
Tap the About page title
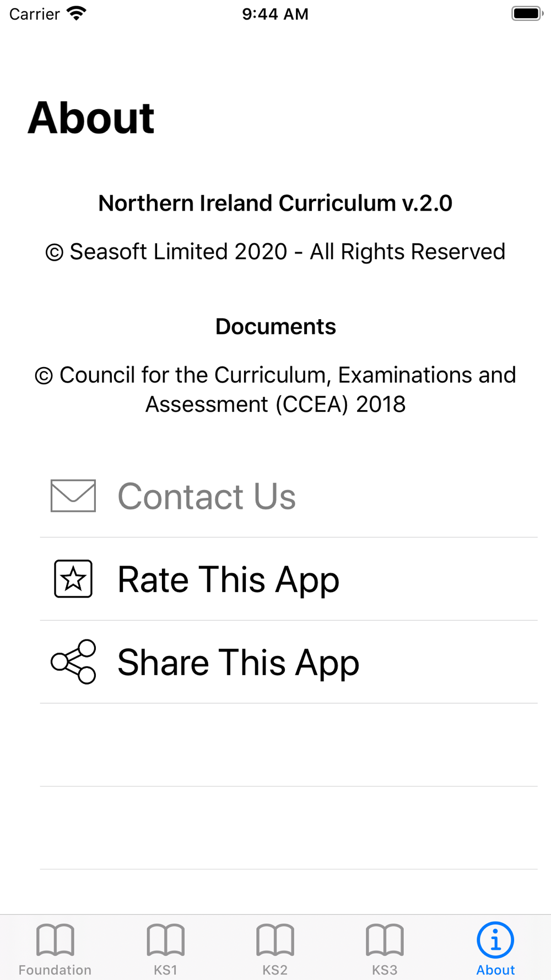point(91,118)
